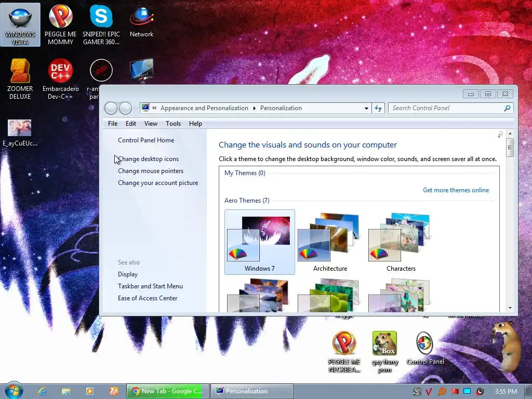The image size is (532, 399).
Task: Click the help question mark icon
Action: coord(500,135)
